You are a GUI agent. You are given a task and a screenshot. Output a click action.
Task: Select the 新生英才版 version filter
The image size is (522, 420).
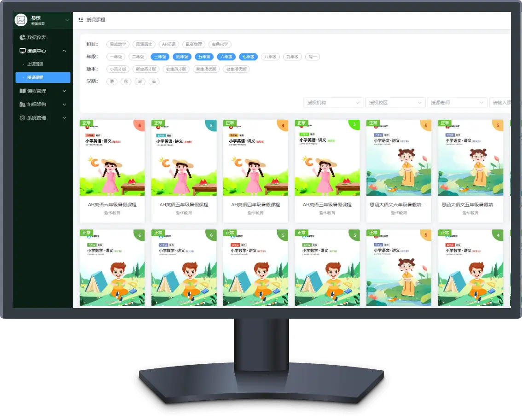pos(145,69)
